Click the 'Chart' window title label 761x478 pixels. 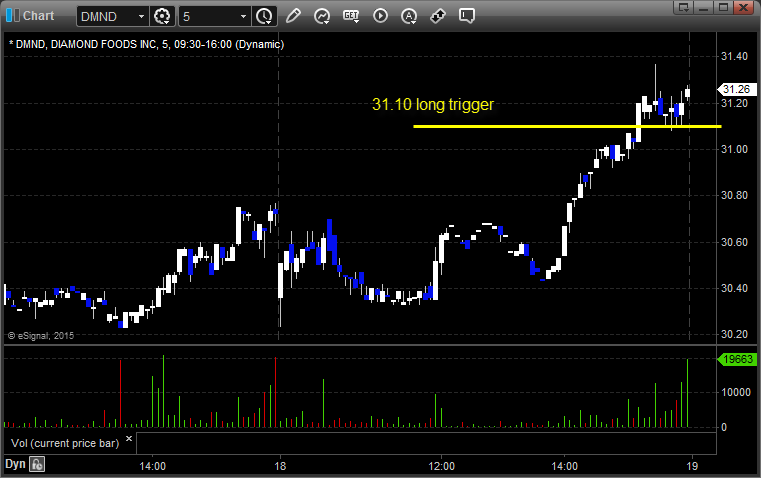(38, 16)
